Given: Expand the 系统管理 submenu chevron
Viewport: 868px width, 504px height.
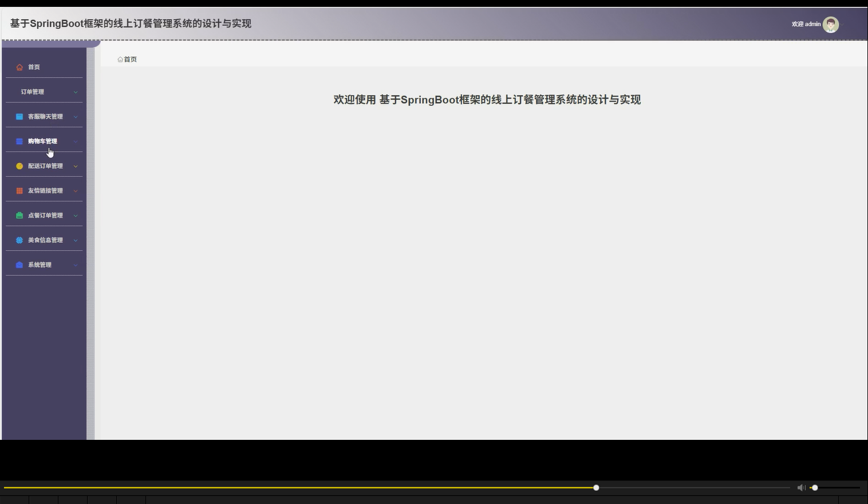Looking at the screenshot, I should point(76,265).
